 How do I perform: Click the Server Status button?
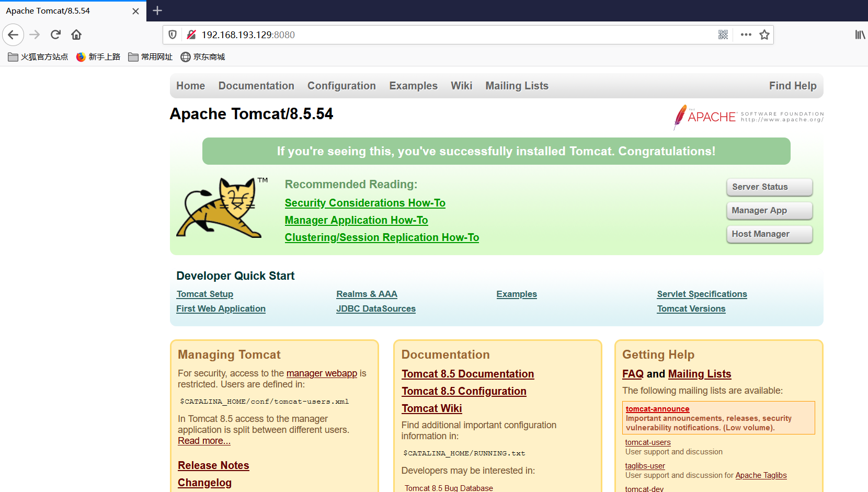point(770,187)
